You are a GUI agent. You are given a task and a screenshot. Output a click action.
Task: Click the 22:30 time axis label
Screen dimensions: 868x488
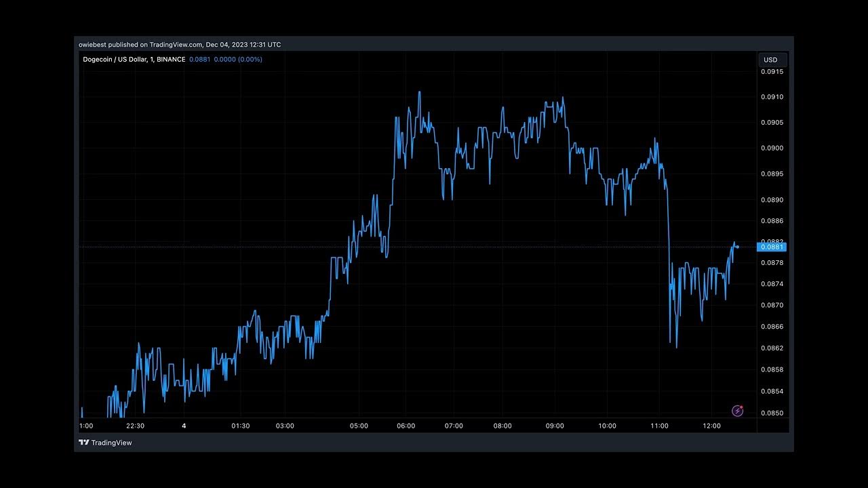[135, 426]
